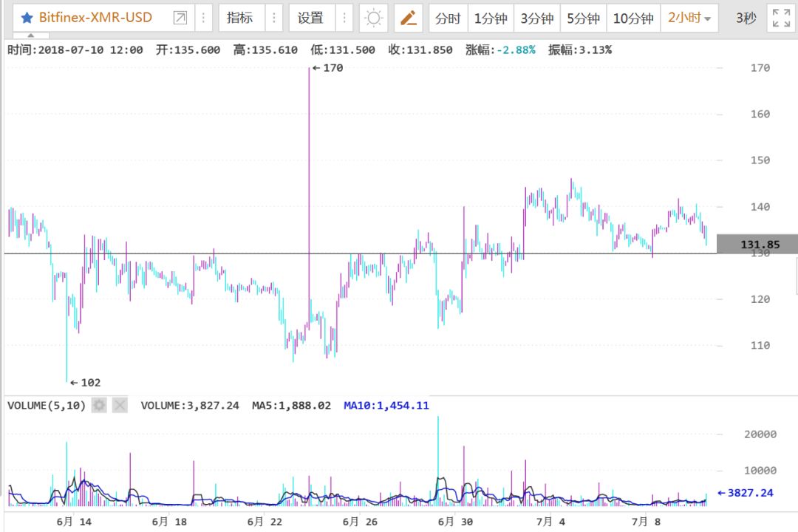Open the 2小时 interval dropdown
This screenshot has height=532, width=798.
[x=689, y=18]
